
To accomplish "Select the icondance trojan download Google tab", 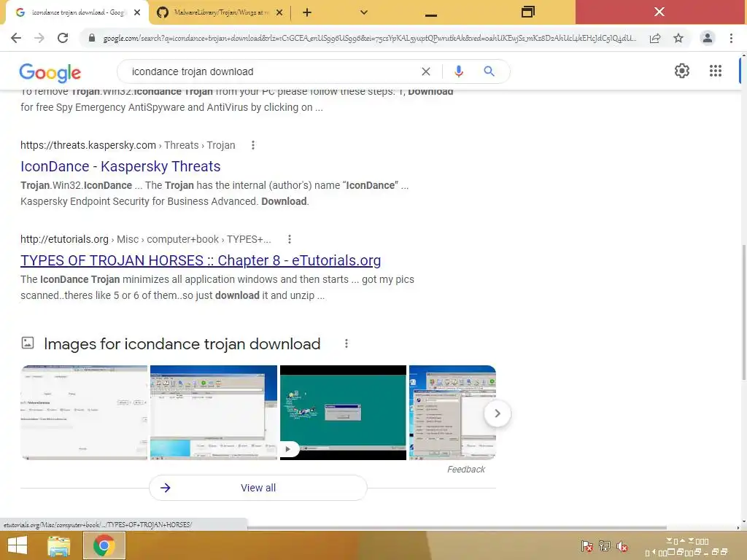I will [x=76, y=12].
